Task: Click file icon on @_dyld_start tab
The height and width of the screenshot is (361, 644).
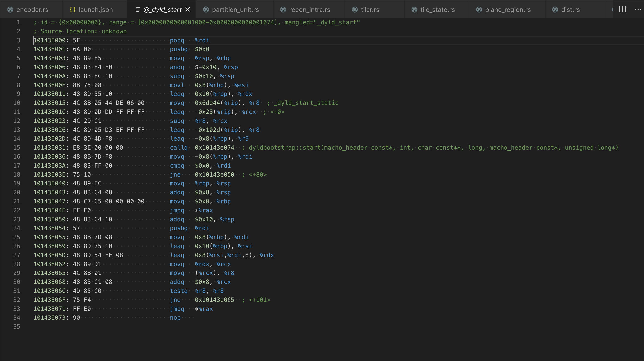Action: [x=138, y=9]
